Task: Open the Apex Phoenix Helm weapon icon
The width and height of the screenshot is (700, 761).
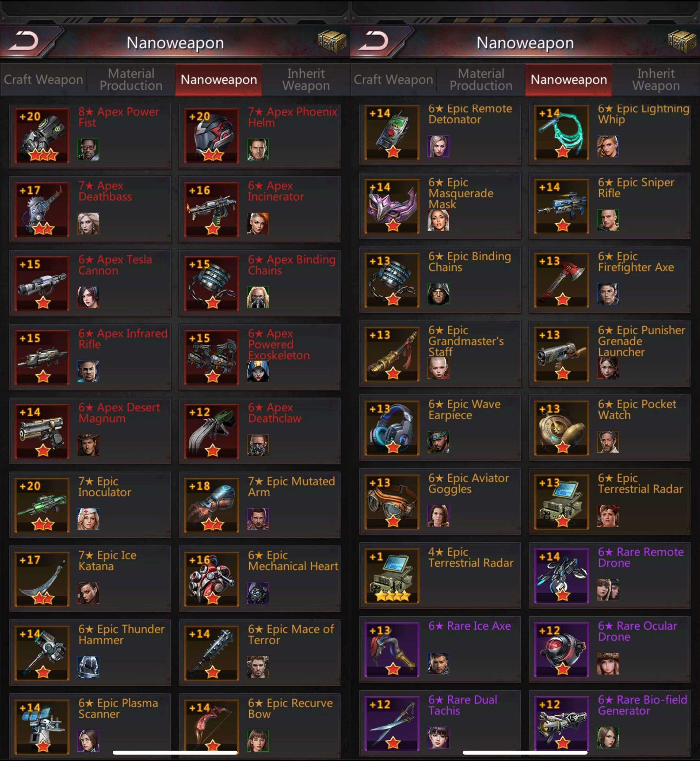Action: coord(212,136)
